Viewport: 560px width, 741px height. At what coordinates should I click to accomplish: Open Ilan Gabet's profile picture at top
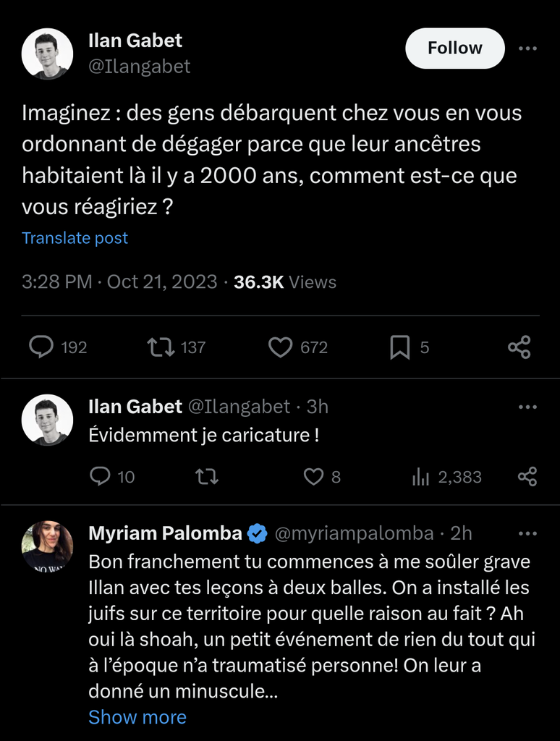47,54
